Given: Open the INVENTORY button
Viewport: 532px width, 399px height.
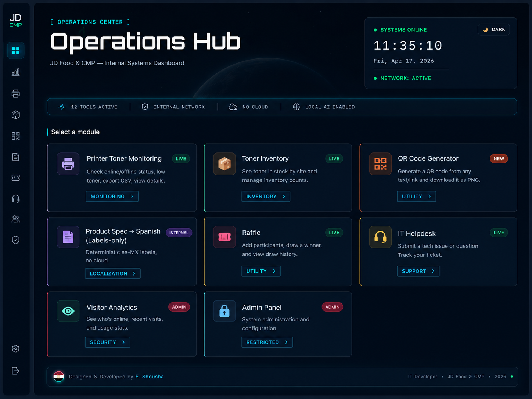Looking at the screenshot, I should click(266, 197).
